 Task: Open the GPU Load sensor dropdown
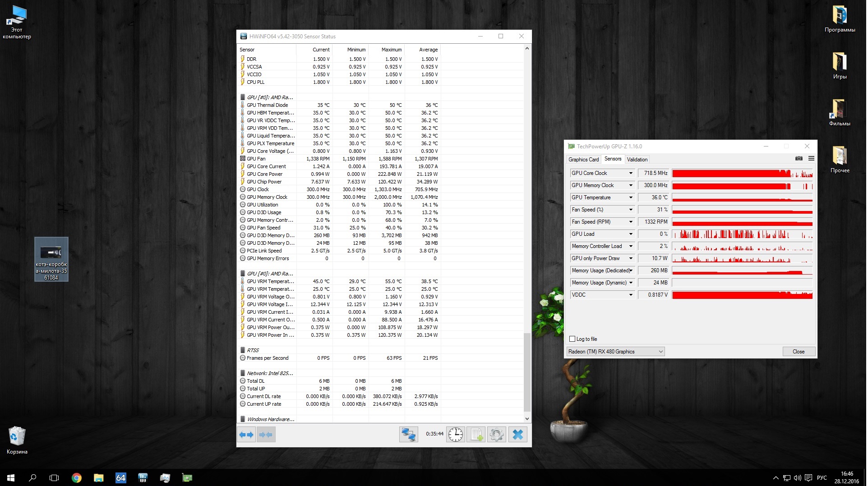coord(631,234)
